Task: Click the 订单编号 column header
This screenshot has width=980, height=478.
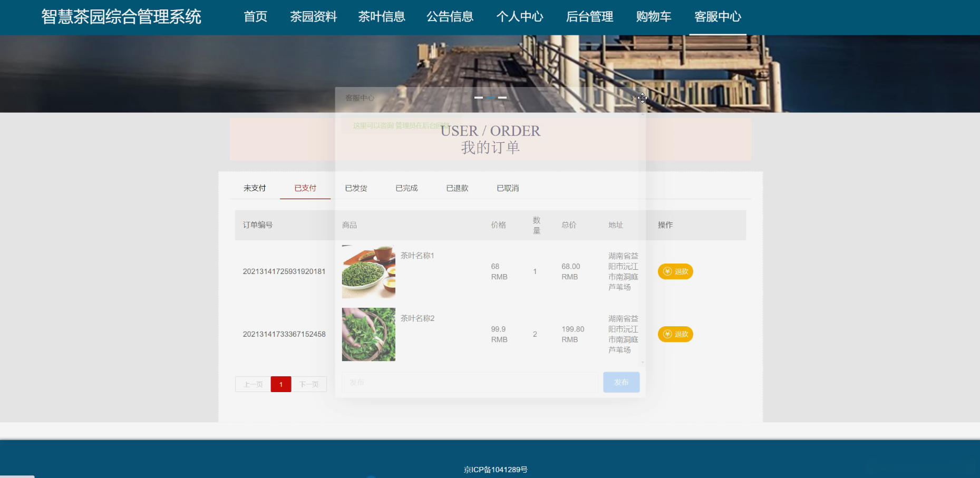Action: [258, 225]
